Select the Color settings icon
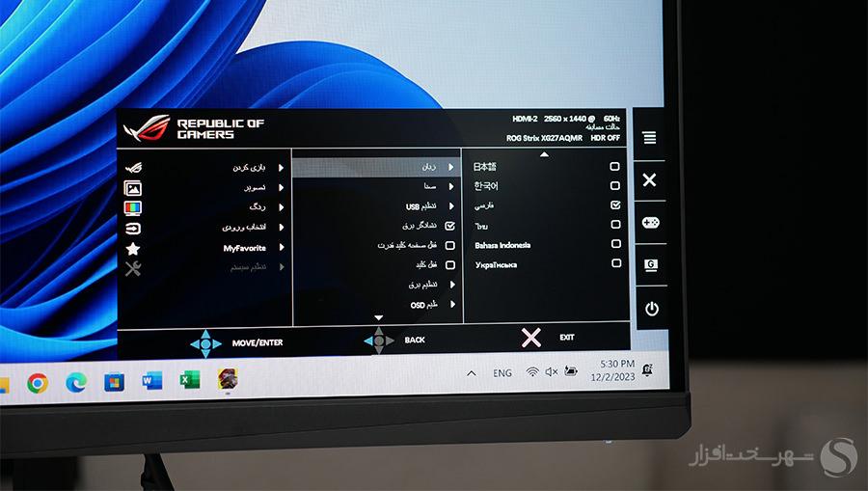The image size is (868, 491). [133, 207]
